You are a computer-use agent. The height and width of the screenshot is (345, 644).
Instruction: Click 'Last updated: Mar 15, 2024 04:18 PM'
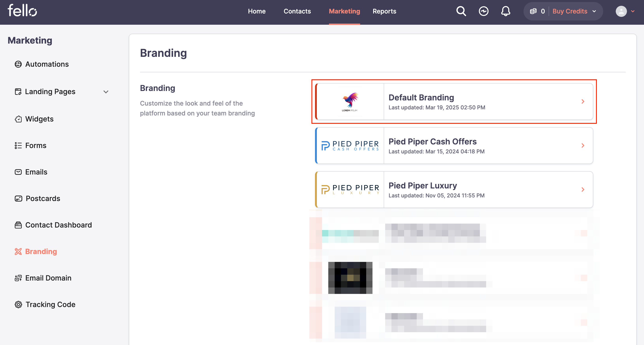(436, 152)
